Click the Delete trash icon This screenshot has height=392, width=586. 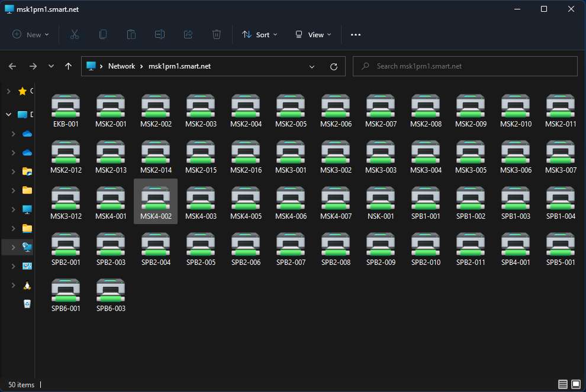[x=217, y=35]
